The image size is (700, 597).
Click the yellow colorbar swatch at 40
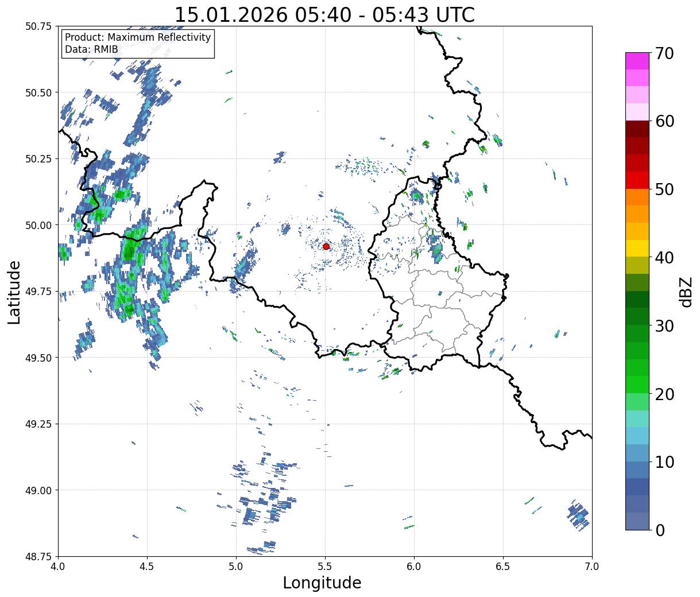(637, 248)
